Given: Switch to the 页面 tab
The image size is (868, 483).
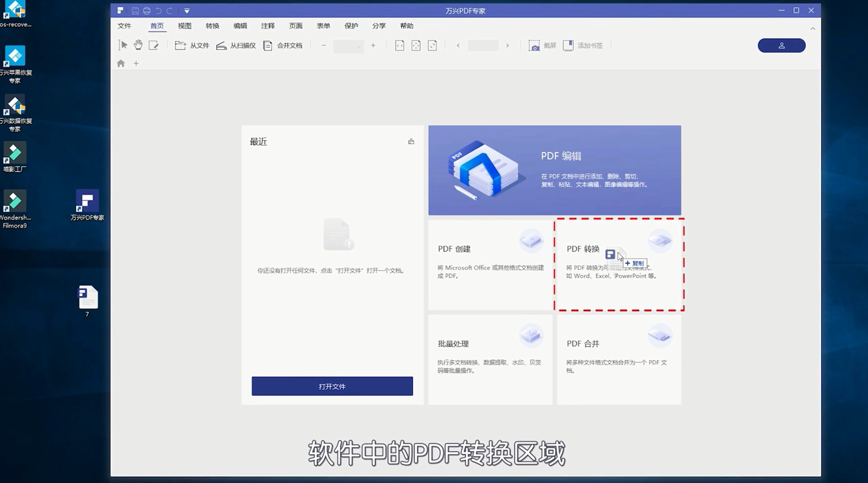Looking at the screenshot, I should pyautogui.click(x=296, y=26).
